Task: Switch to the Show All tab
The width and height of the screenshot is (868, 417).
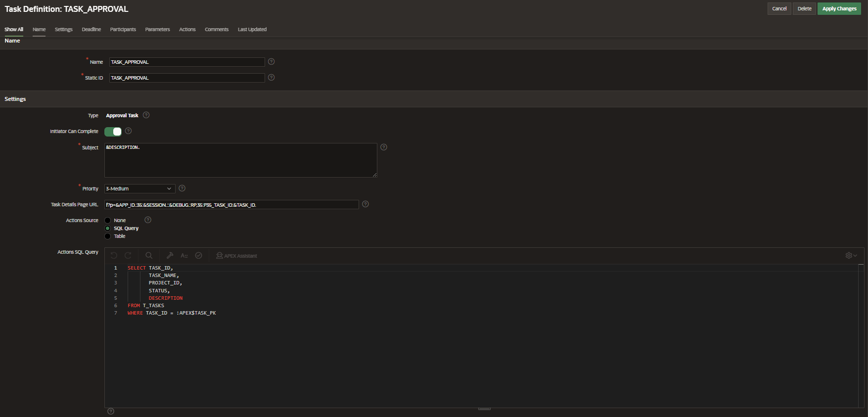Action: [x=14, y=30]
